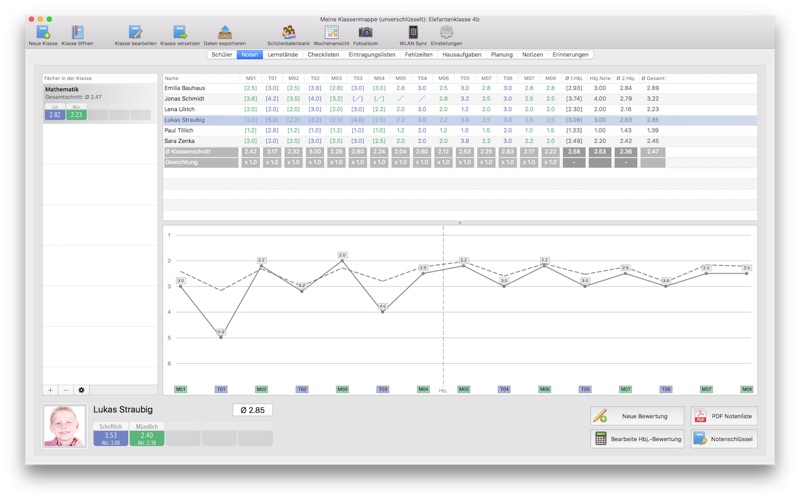Click Emilia Bauhaus overall average 2.89
This screenshot has width=800, height=500.
pyautogui.click(x=653, y=88)
